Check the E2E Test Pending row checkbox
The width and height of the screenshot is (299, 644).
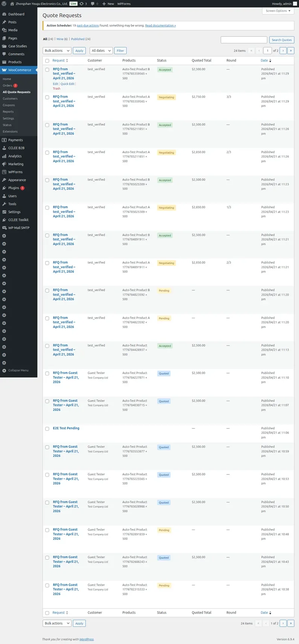[x=47, y=429]
